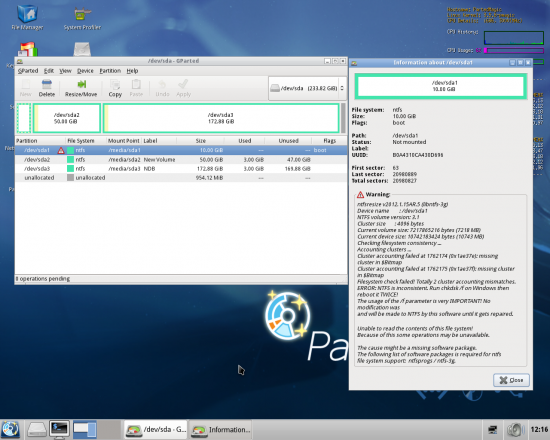Image resolution: width=550 pixels, height=440 pixels.
Task: Click the 954.12 MiB size cell
Action: click(x=209, y=178)
